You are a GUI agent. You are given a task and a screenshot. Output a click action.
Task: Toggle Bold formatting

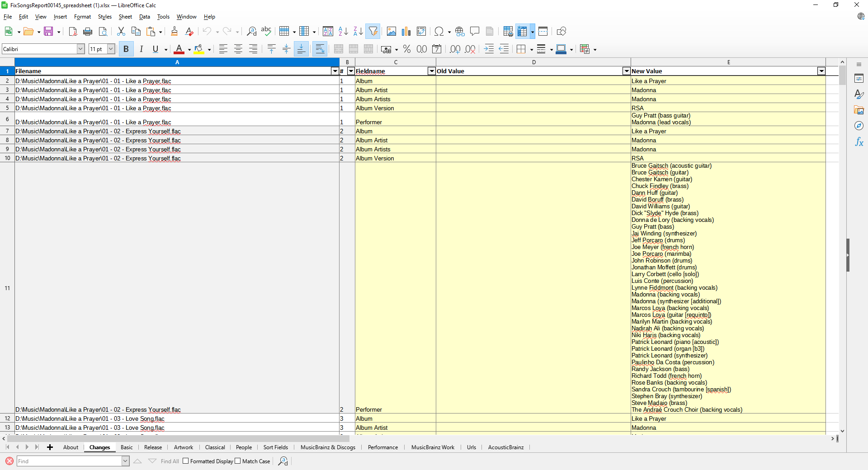click(126, 49)
